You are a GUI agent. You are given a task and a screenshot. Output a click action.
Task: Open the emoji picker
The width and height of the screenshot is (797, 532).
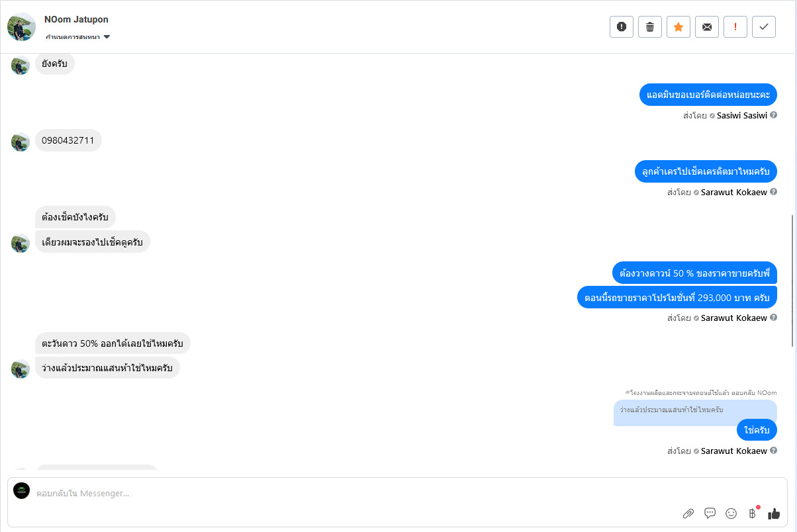[x=731, y=513]
